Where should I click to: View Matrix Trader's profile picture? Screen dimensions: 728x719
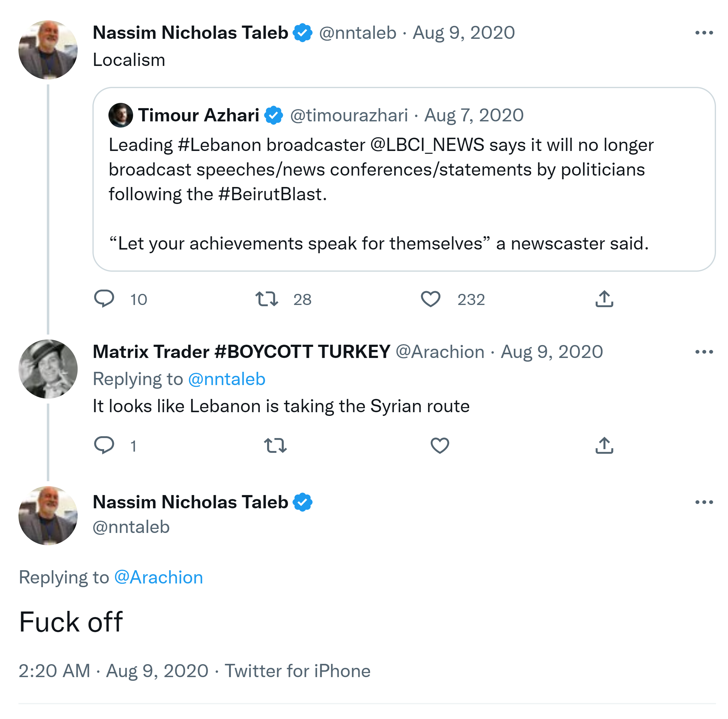pos(48,369)
